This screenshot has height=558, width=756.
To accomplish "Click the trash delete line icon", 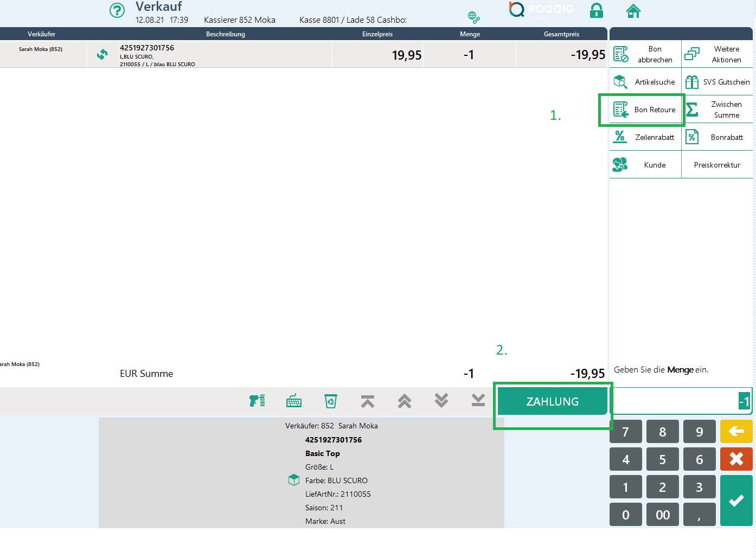I will point(331,401).
